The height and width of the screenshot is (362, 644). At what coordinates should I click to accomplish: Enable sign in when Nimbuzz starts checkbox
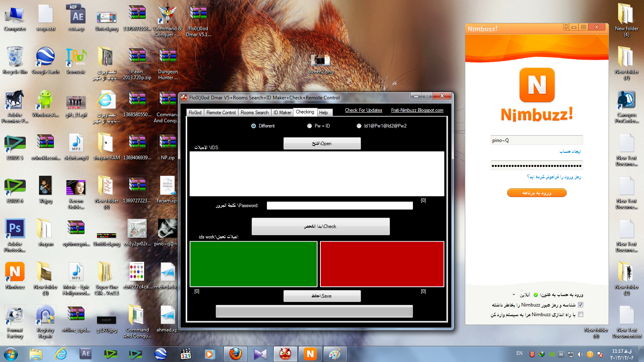pos(580,314)
